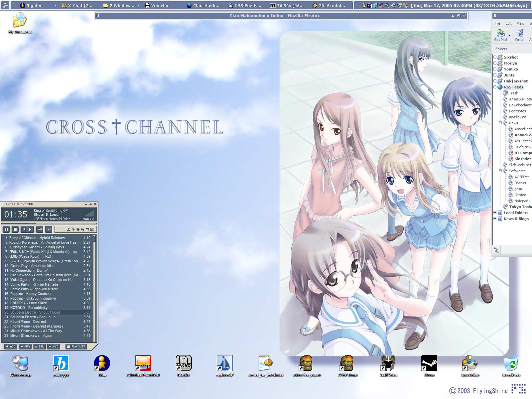
Task: Select Trash folder under RSS Feeds
Action: 511,93
